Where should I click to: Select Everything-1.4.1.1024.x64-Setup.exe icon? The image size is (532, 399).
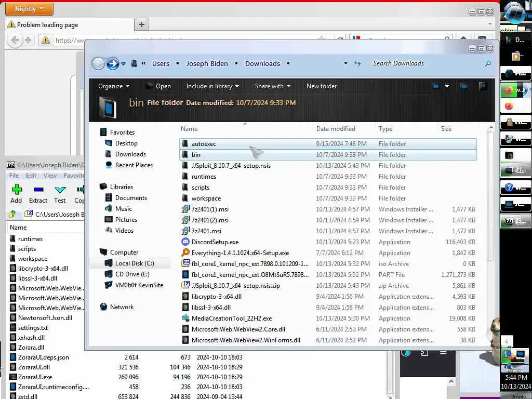(185, 253)
